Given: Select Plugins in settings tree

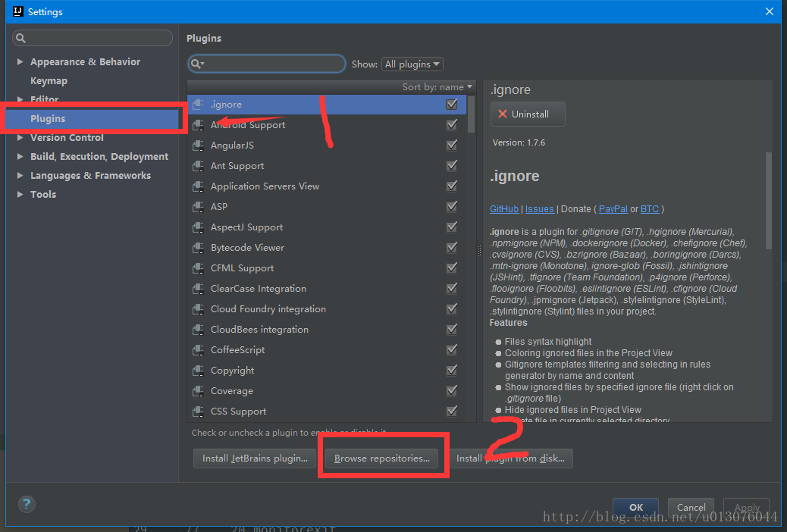Looking at the screenshot, I should coord(48,119).
